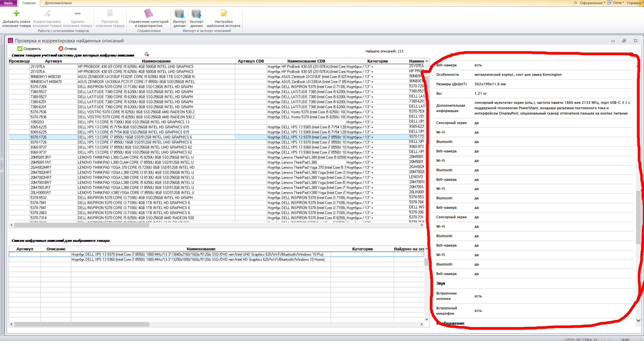The width and height of the screenshot is (644, 341).
Task: Select row with article 2SY07EA HP ProBook first entry
Action: pyautogui.click(x=217, y=67)
